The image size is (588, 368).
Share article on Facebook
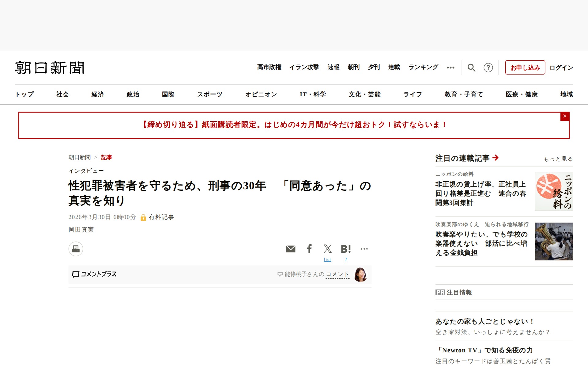(x=309, y=249)
